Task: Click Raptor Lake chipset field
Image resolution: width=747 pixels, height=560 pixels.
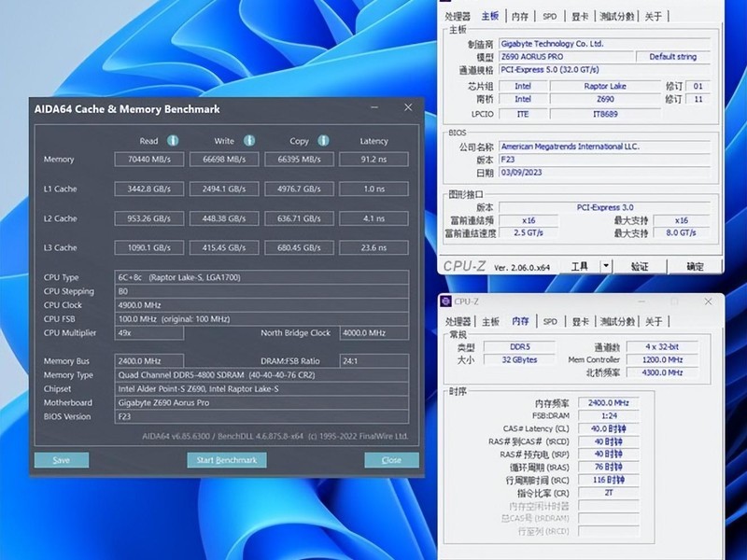Action: tap(605, 86)
